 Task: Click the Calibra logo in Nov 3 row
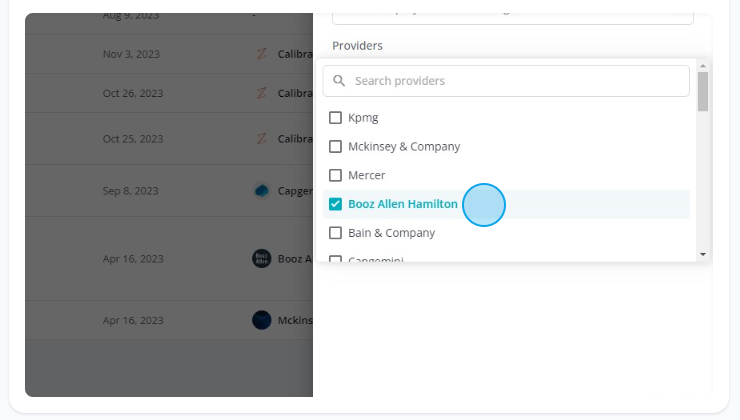point(261,54)
